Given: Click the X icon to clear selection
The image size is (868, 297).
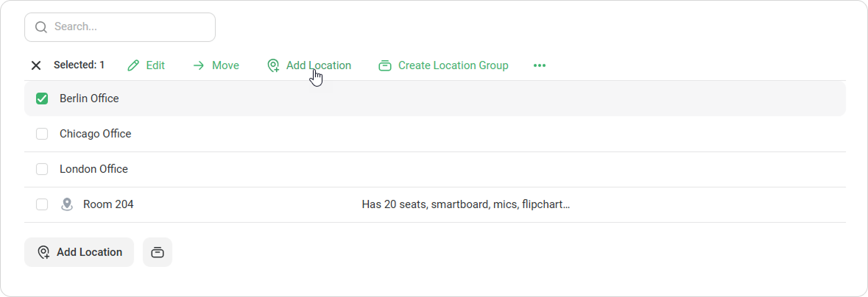Looking at the screenshot, I should tap(36, 65).
